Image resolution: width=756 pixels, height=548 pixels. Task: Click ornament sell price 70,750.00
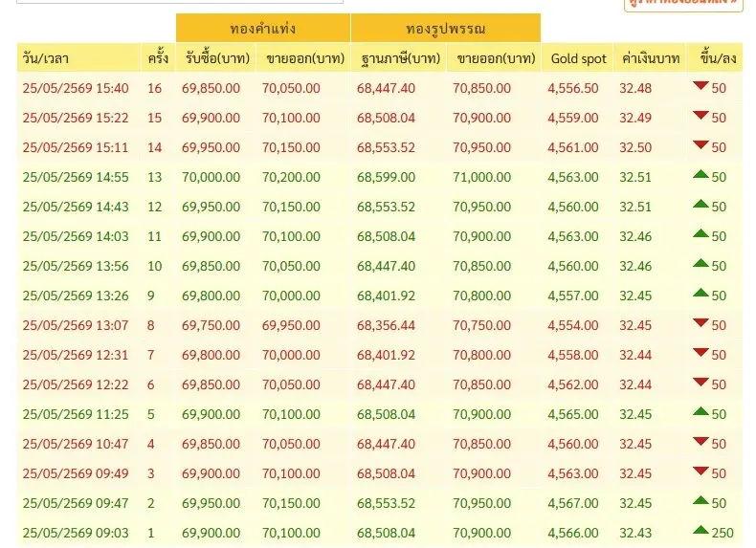(x=481, y=325)
